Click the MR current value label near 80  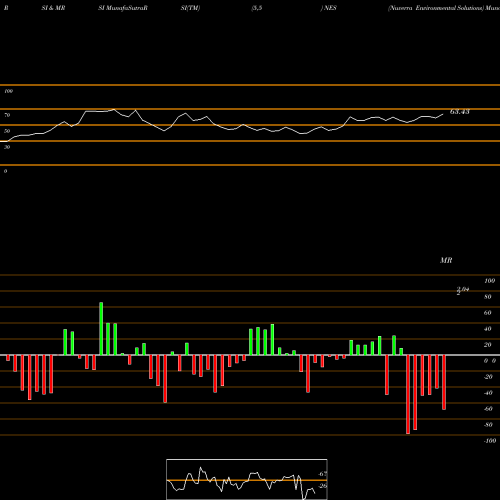(x=463, y=291)
